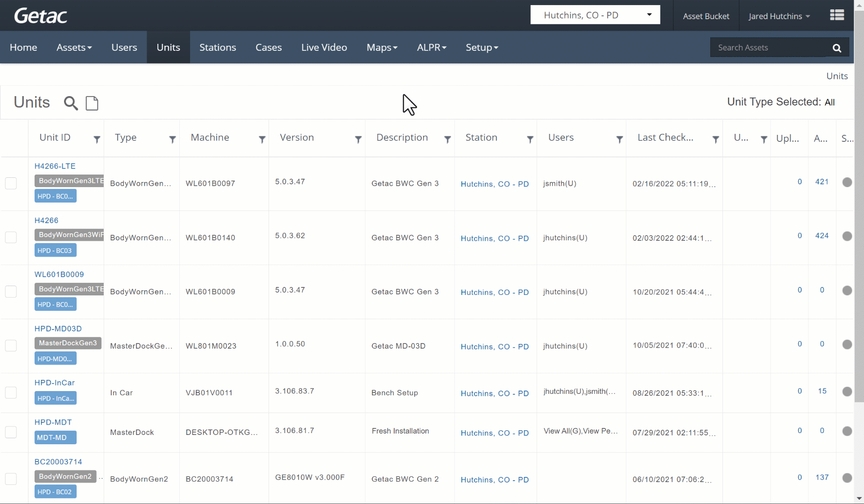The image size is (864, 504).
Task: Click the Search Assets input field
Action: point(768,48)
